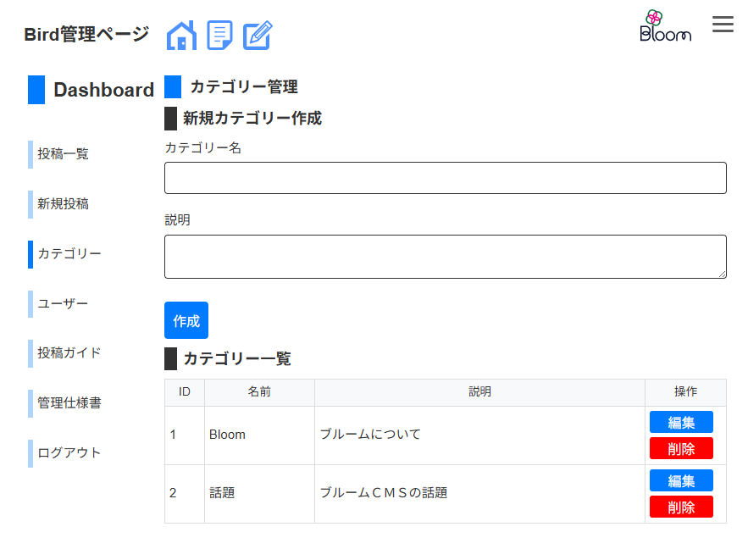The image size is (748, 560).
Task: Select the compose pencil icon
Action: [257, 36]
